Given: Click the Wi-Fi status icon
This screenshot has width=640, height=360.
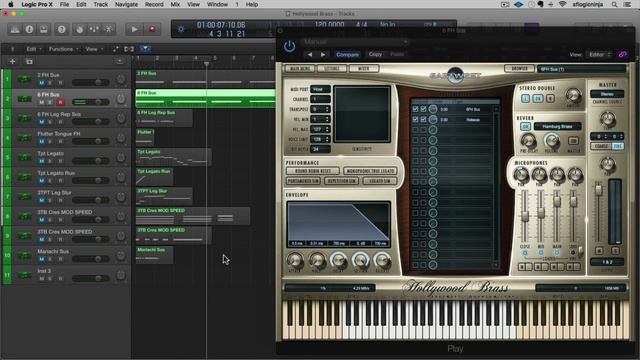Looking at the screenshot, I should tap(562, 4).
